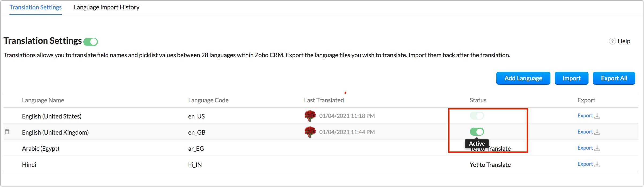Click the Add Language button
Image resolution: width=644 pixels, height=187 pixels.
click(x=523, y=78)
